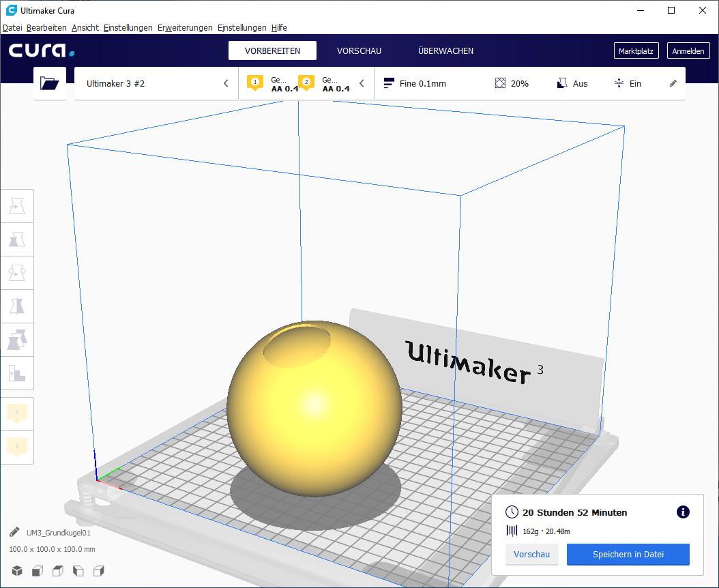Select the Move tool in left toolbar
This screenshot has width=719, height=588.
17,207
